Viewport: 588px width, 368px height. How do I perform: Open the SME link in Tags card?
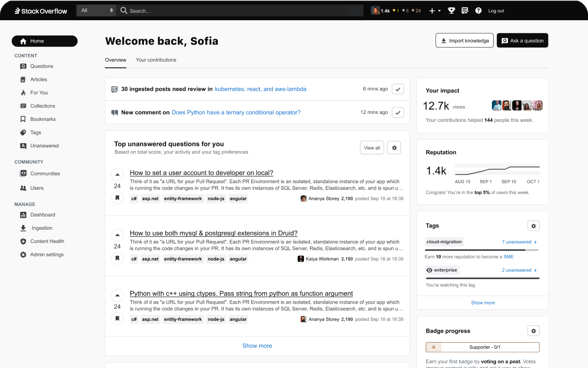pos(509,257)
